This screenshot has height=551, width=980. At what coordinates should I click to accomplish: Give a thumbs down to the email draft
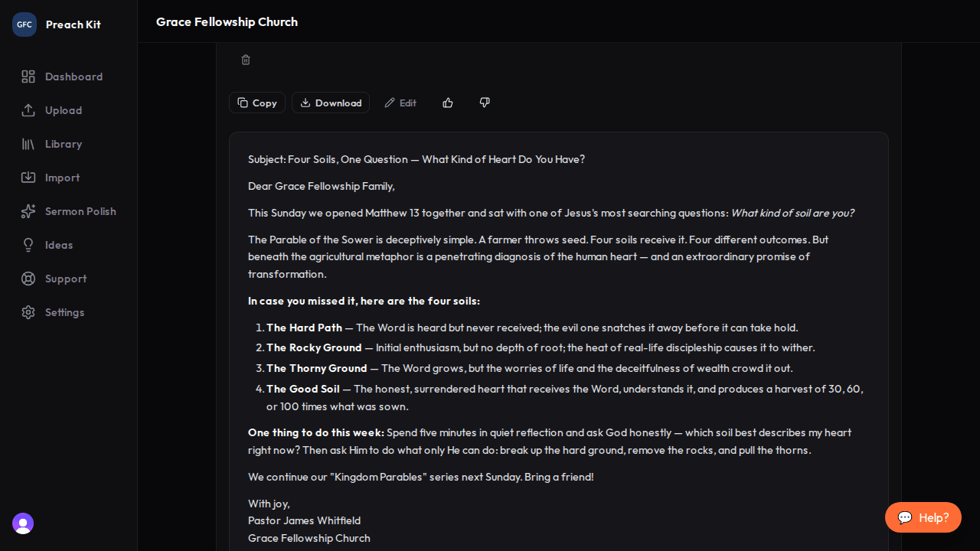click(485, 103)
